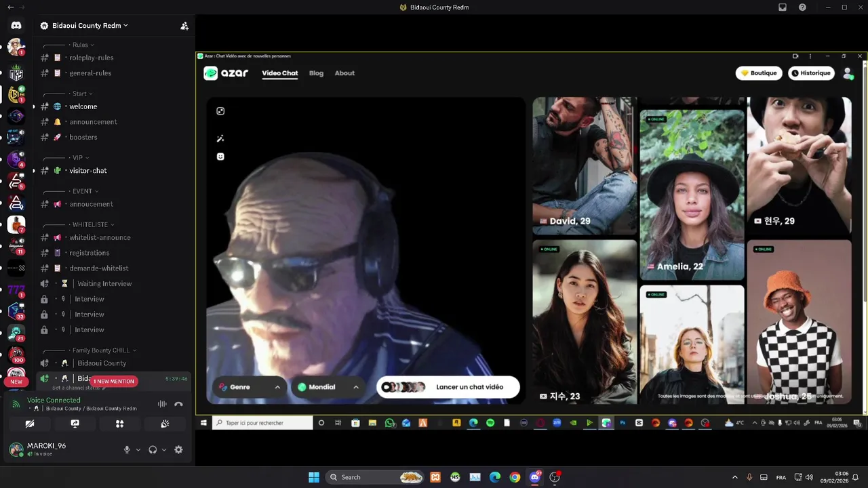The width and height of the screenshot is (868, 488).
Task: Open Spotify in streamed taskbar
Action: 490,423
